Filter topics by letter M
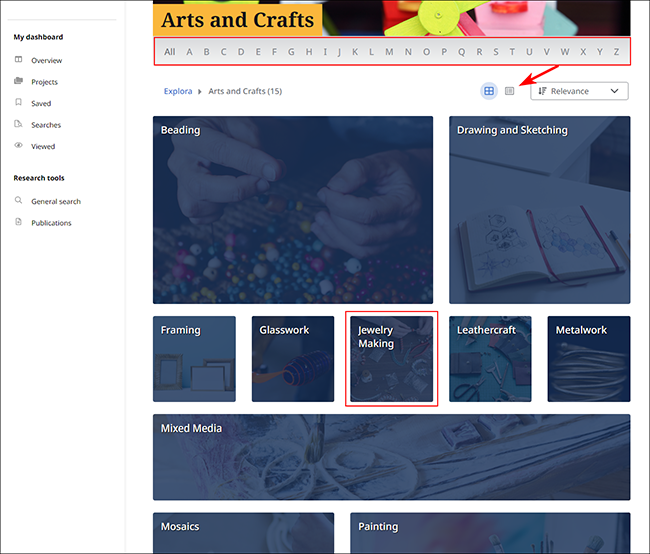 (x=389, y=52)
